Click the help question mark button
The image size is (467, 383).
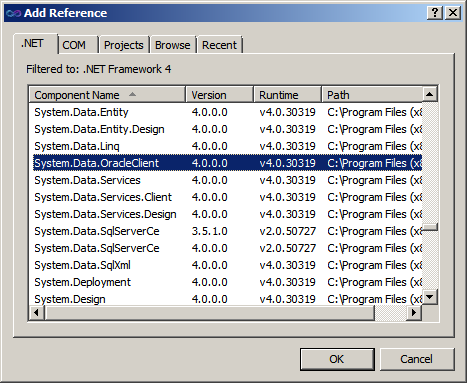[435, 13]
